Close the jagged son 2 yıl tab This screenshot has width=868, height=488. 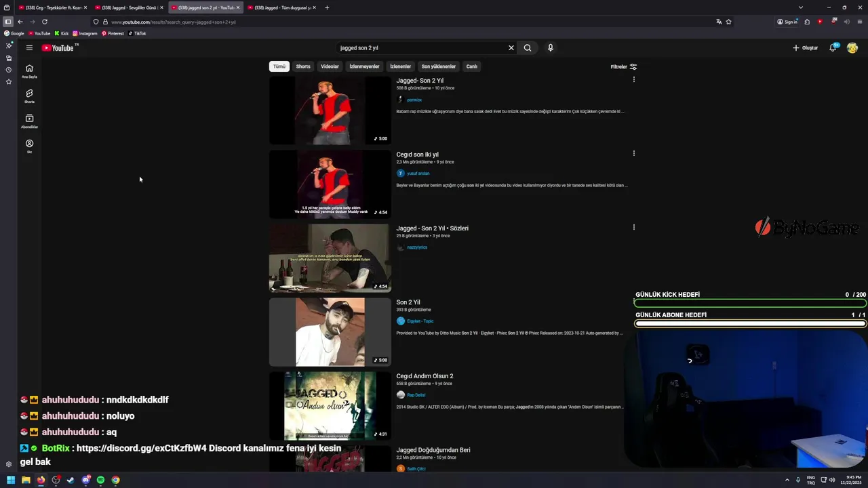point(237,7)
